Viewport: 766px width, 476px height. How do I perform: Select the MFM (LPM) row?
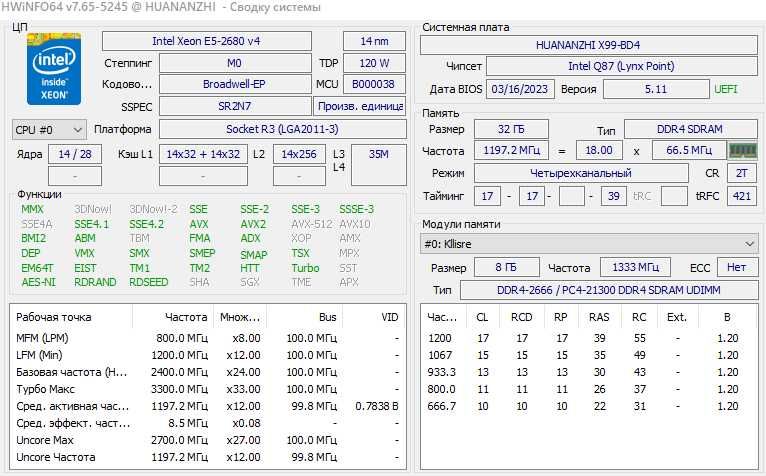tap(208, 338)
